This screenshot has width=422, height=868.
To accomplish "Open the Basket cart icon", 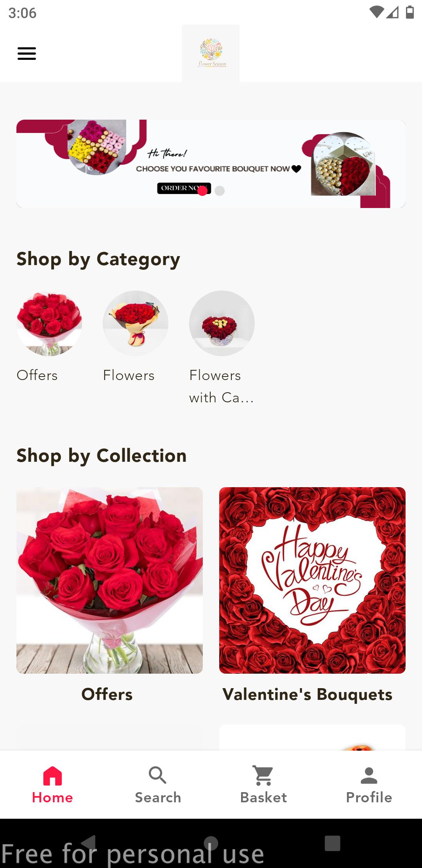I will tap(263, 775).
